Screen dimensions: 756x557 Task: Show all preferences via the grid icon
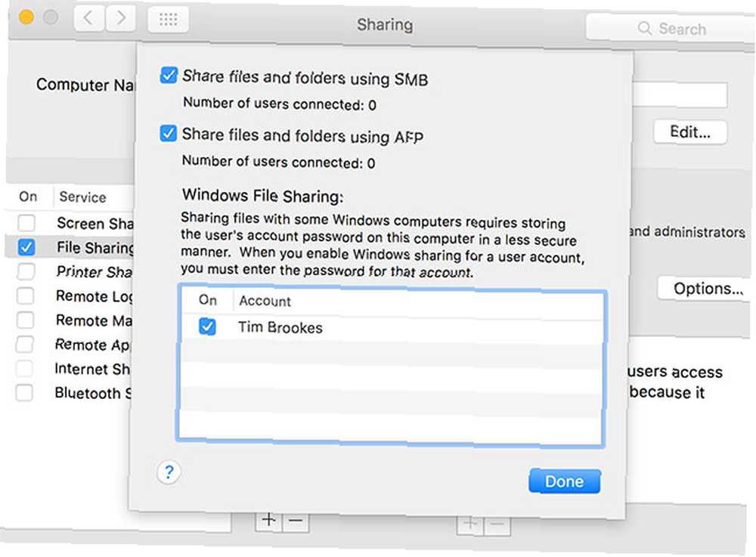coord(169,20)
